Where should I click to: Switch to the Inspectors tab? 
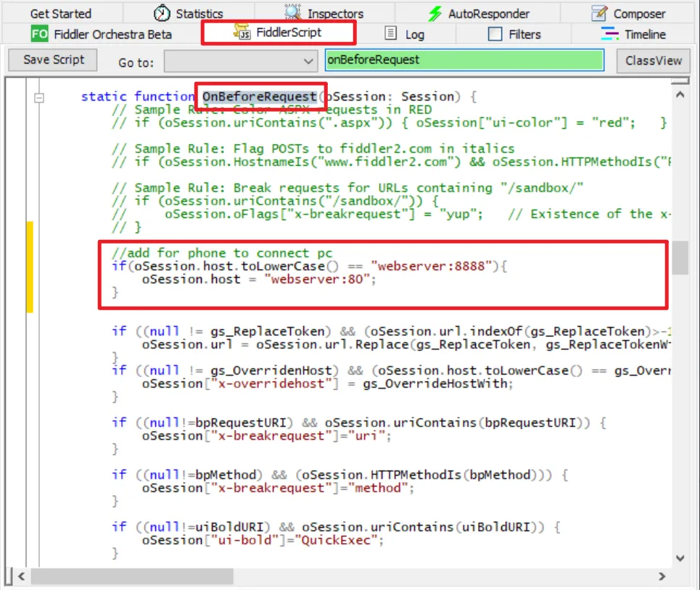click(x=324, y=14)
